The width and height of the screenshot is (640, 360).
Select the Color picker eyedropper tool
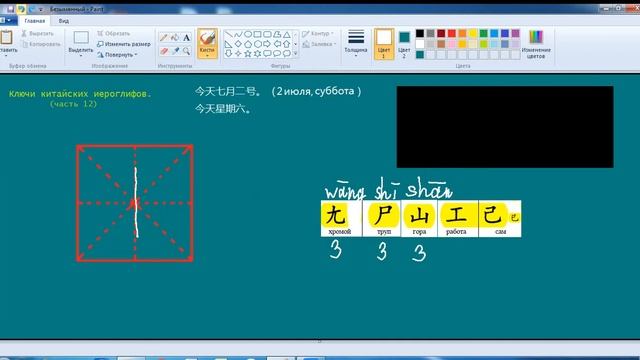176,51
